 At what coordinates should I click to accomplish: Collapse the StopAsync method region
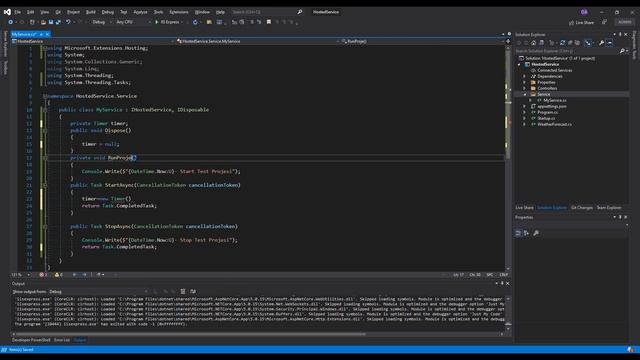coord(45,227)
